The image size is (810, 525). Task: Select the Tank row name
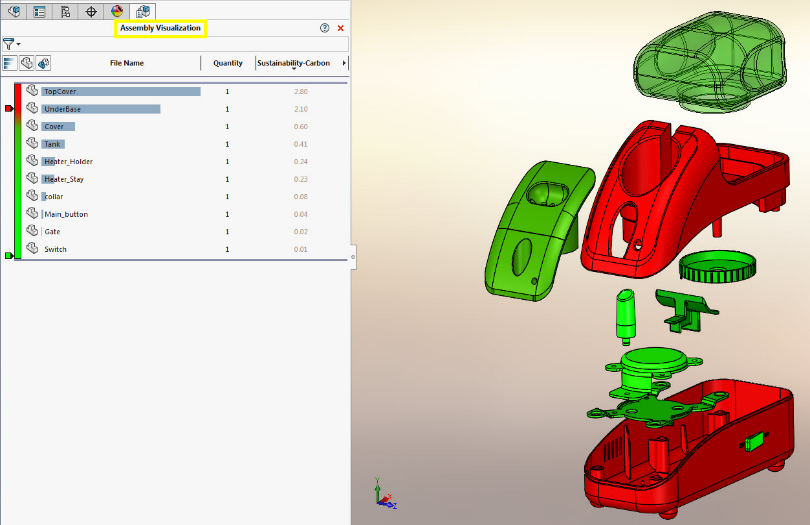(x=52, y=144)
